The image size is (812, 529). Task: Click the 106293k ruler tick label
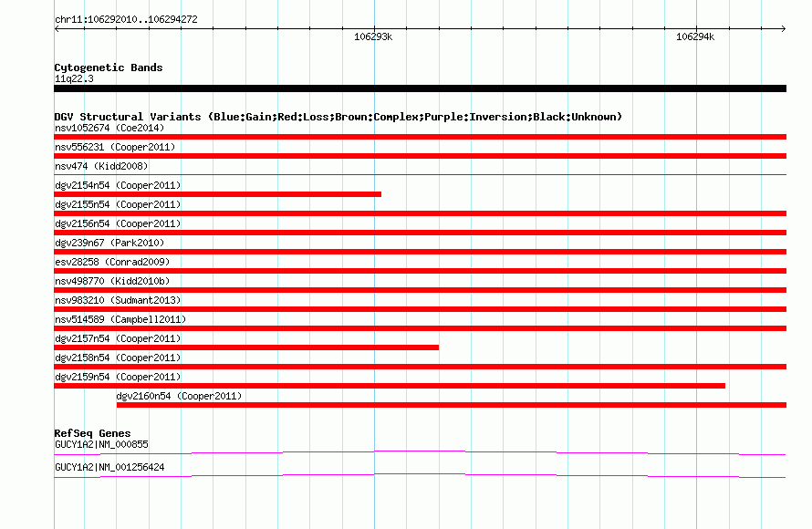click(373, 36)
